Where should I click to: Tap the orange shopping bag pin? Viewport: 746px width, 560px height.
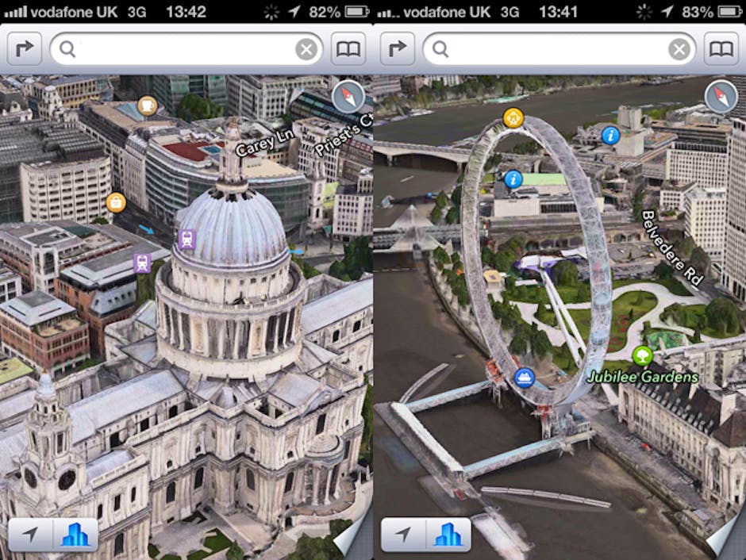coord(116,202)
